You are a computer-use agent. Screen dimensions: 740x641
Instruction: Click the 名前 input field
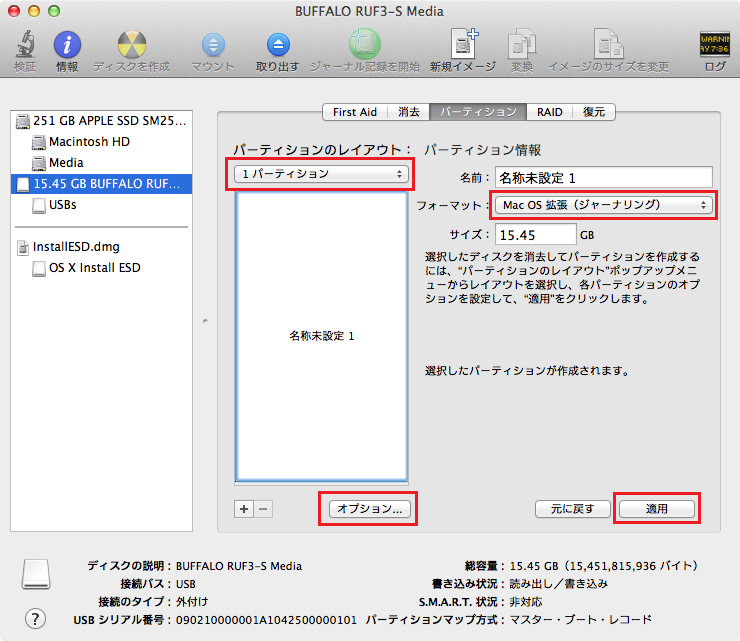604,178
